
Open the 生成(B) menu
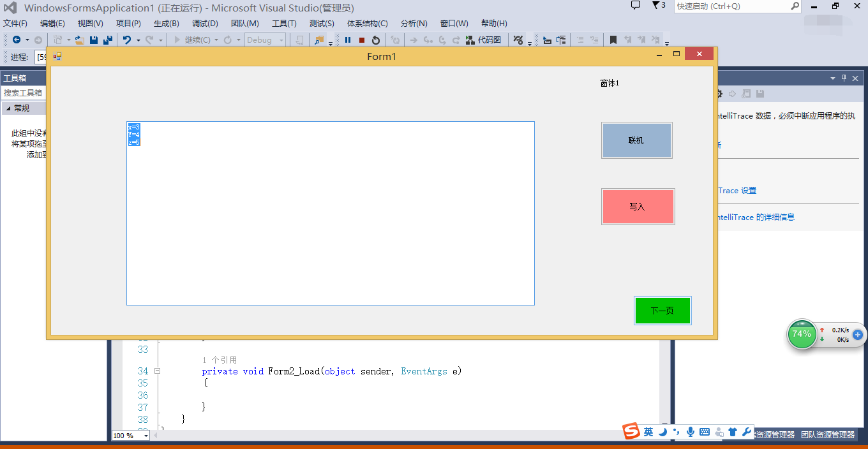tap(167, 24)
